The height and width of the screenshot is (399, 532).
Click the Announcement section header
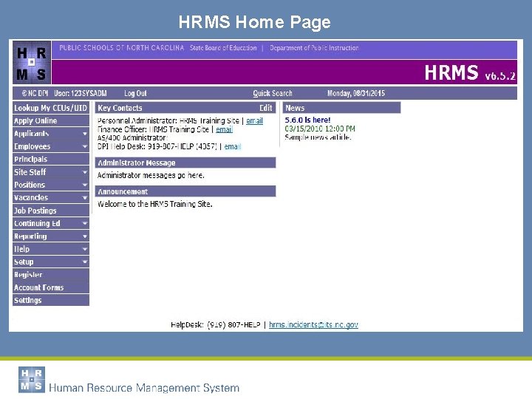pyautogui.click(x=185, y=191)
